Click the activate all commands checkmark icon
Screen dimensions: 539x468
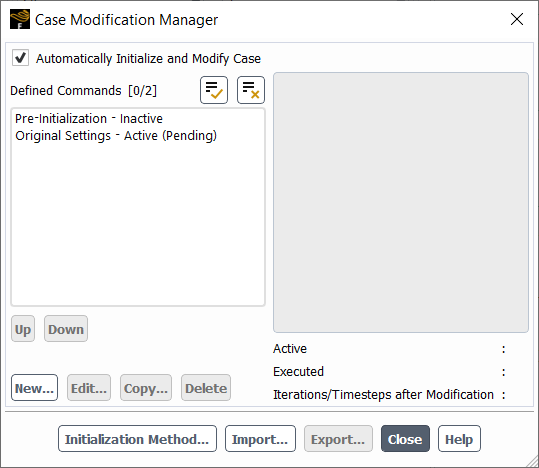point(214,90)
